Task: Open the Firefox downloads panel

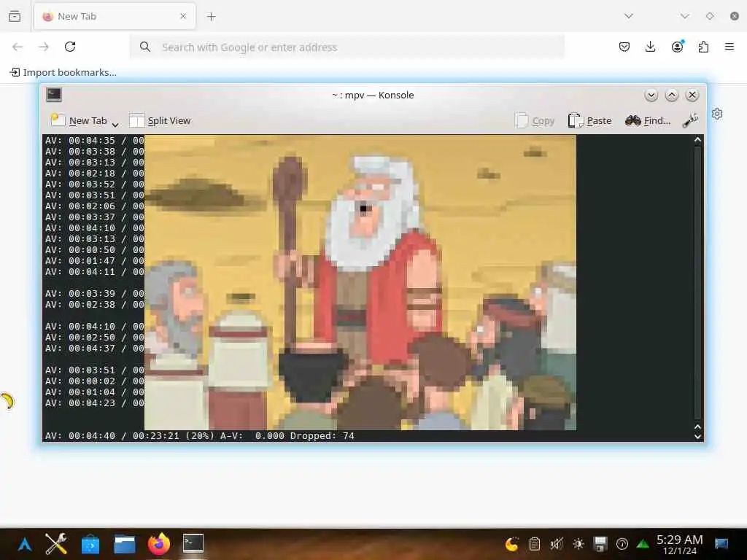Action: (x=650, y=47)
